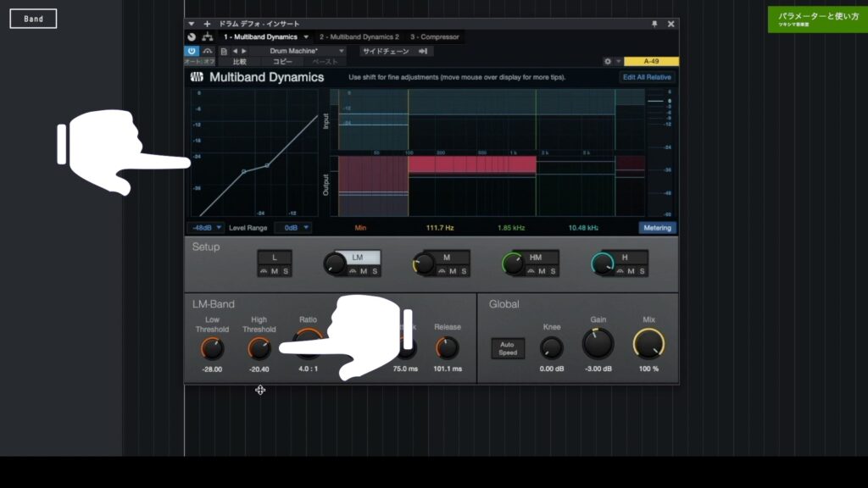Click the Mix knob
The height and width of the screenshot is (488, 868).
click(x=648, y=344)
